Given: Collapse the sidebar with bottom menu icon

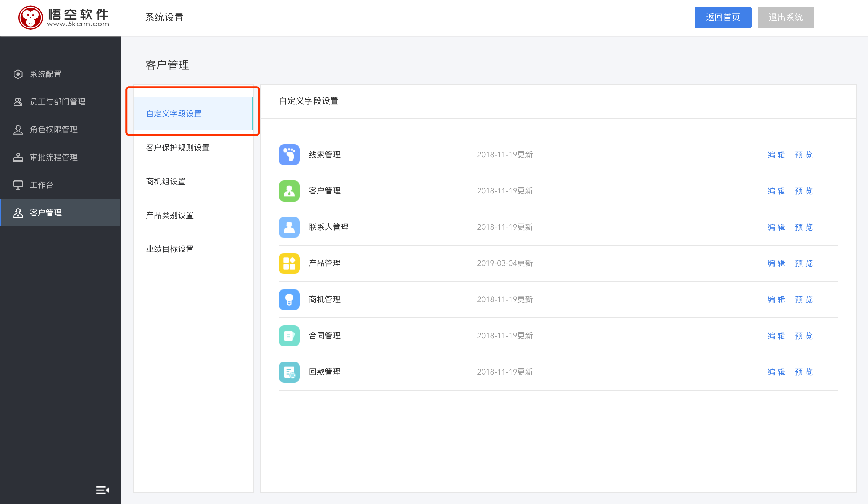Looking at the screenshot, I should (102, 490).
